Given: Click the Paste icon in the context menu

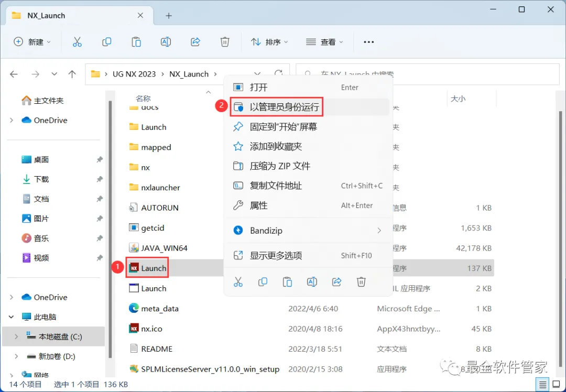Looking at the screenshot, I should click(x=287, y=282).
